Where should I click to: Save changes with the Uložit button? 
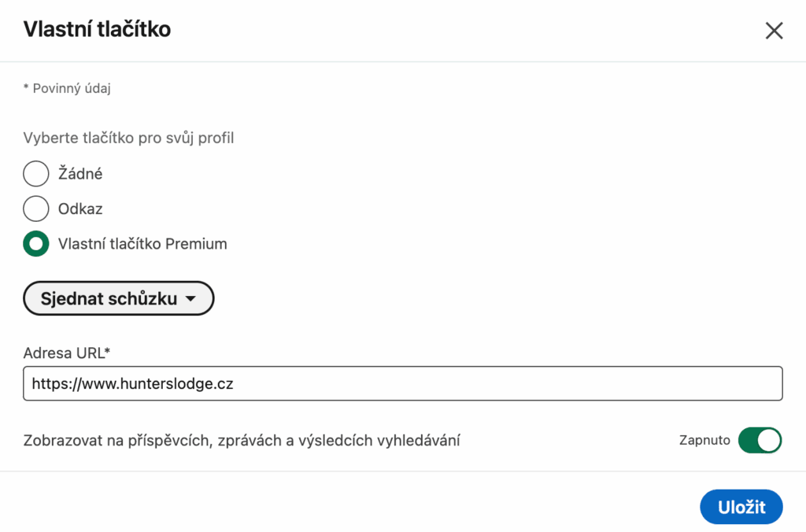click(741, 507)
